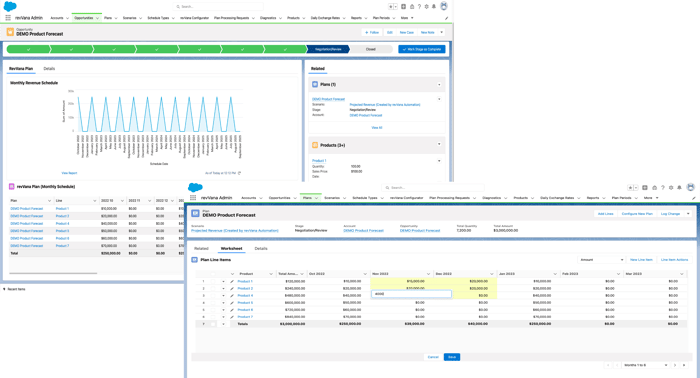Refresh the Monthly Revenue Schedule chart

[240, 173]
